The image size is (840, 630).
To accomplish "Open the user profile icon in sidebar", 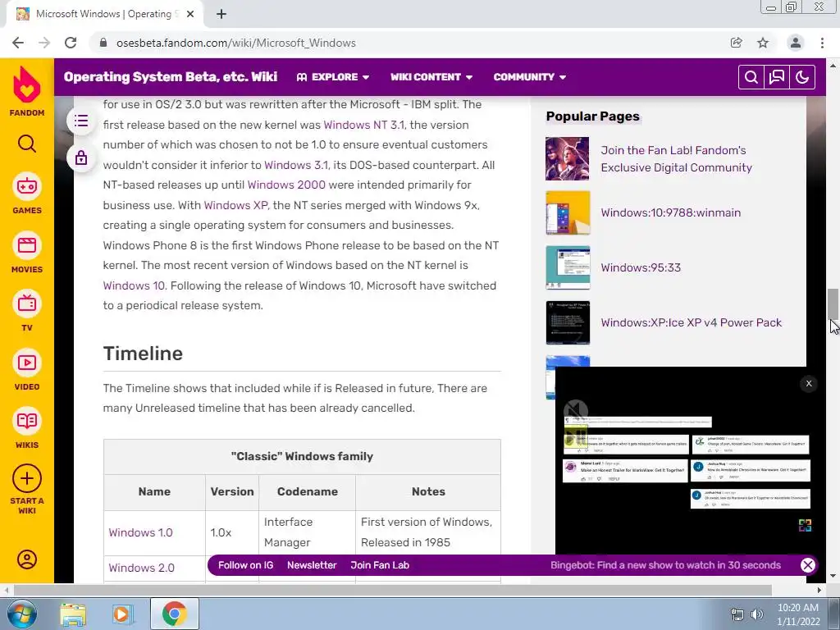I will pos(27,559).
